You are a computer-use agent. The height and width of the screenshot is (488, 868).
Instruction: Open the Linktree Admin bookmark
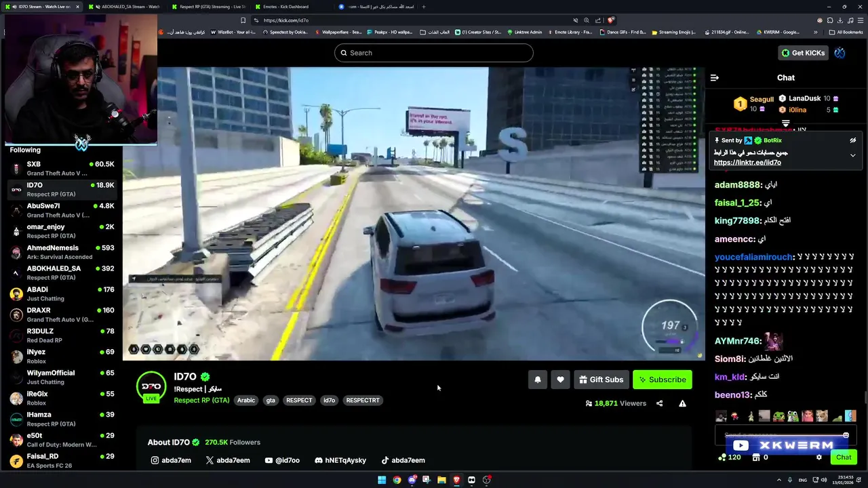click(x=524, y=32)
